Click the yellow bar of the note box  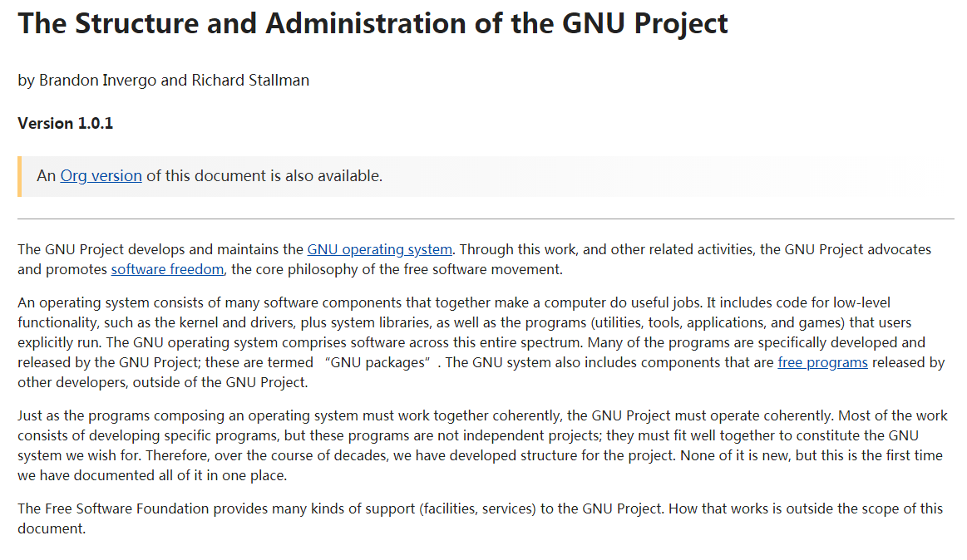[19, 176]
